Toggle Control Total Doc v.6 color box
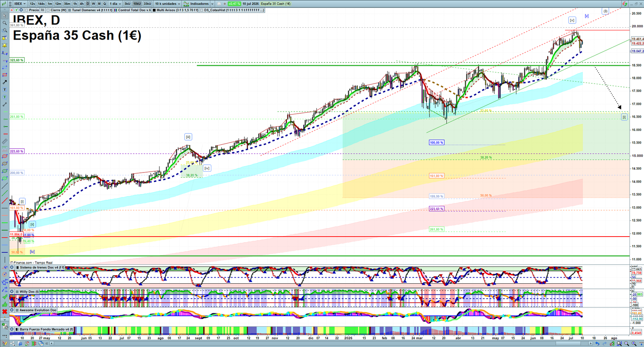644x347 pixels. (x=116, y=10)
